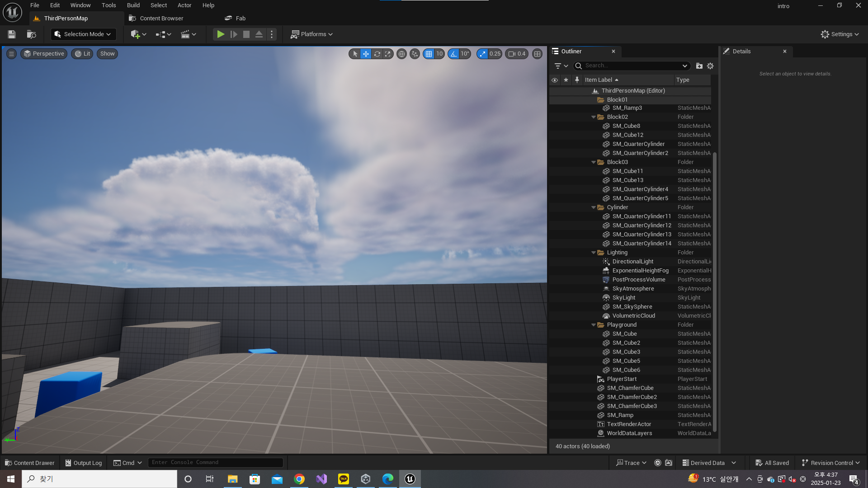Open the Cinematics clapboard dropdown
The height and width of the screenshot is (488, 868).
(189, 34)
